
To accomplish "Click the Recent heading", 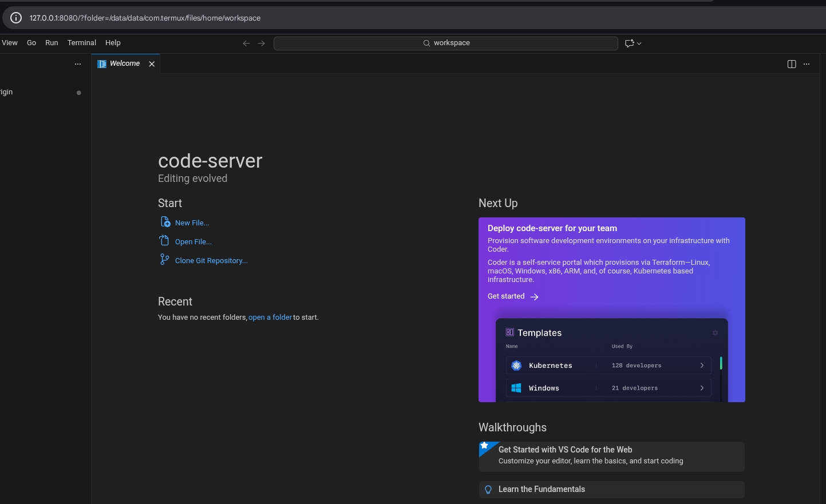I will [x=175, y=301].
